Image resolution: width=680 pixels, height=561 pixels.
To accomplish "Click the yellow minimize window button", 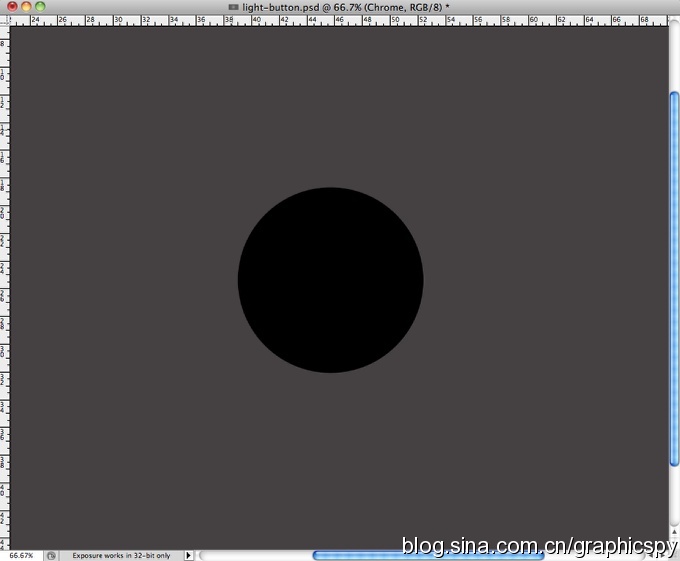I will [26, 6].
